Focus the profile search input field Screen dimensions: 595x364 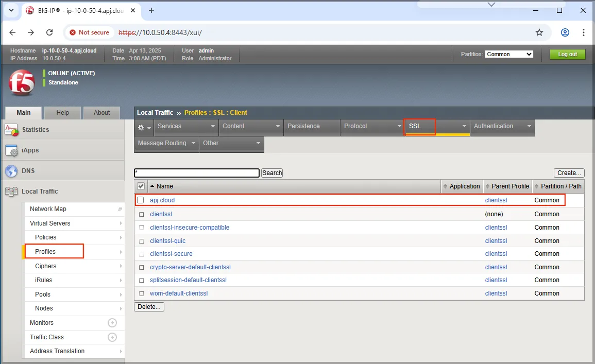tap(196, 173)
